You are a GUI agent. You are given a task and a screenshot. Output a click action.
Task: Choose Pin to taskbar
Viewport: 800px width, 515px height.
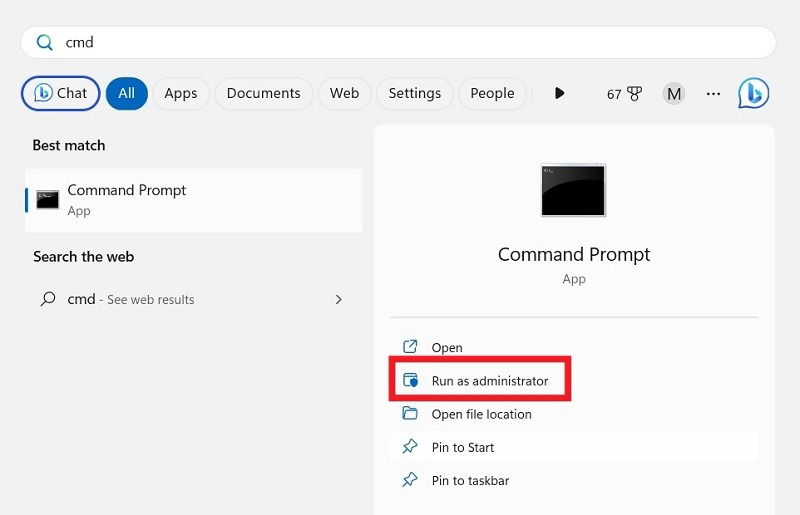coord(574,480)
